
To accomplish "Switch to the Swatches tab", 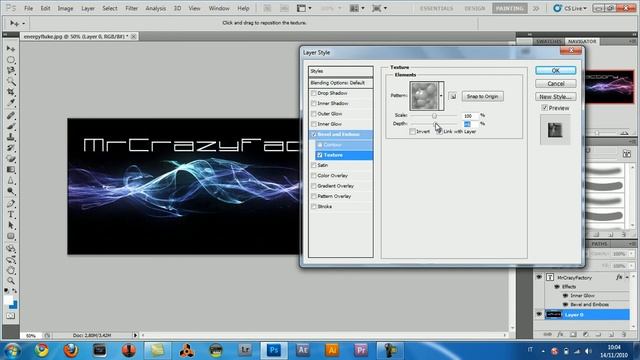I will coord(548,42).
